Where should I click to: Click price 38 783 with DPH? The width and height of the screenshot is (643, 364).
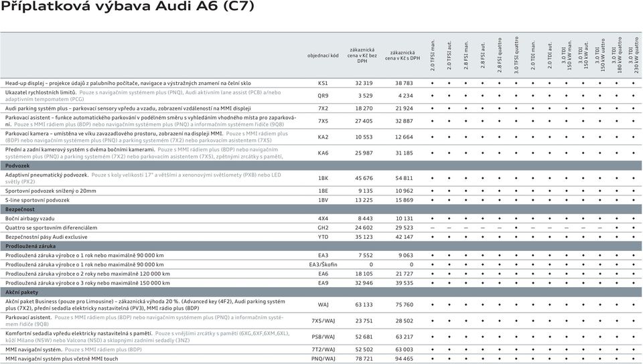(404, 83)
